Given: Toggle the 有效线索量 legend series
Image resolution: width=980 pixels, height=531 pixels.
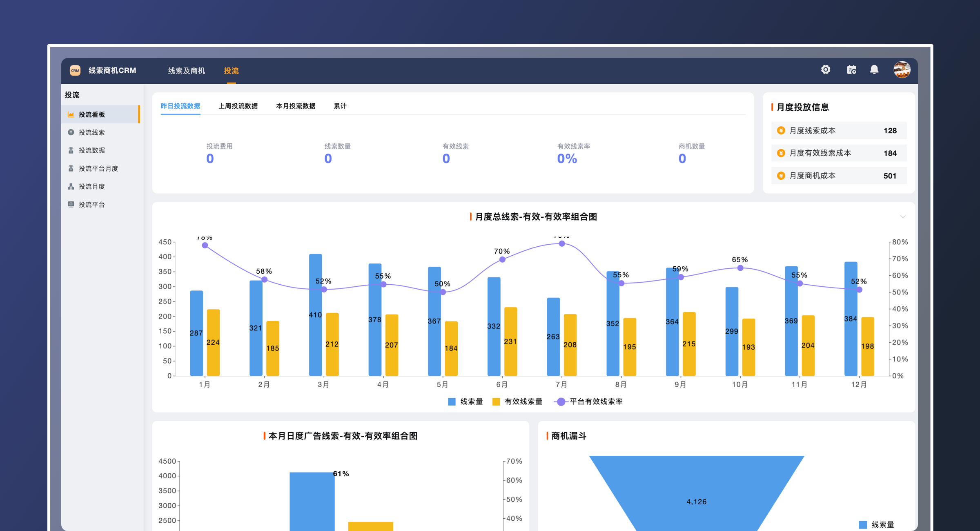Looking at the screenshot, I should point(496,402).
